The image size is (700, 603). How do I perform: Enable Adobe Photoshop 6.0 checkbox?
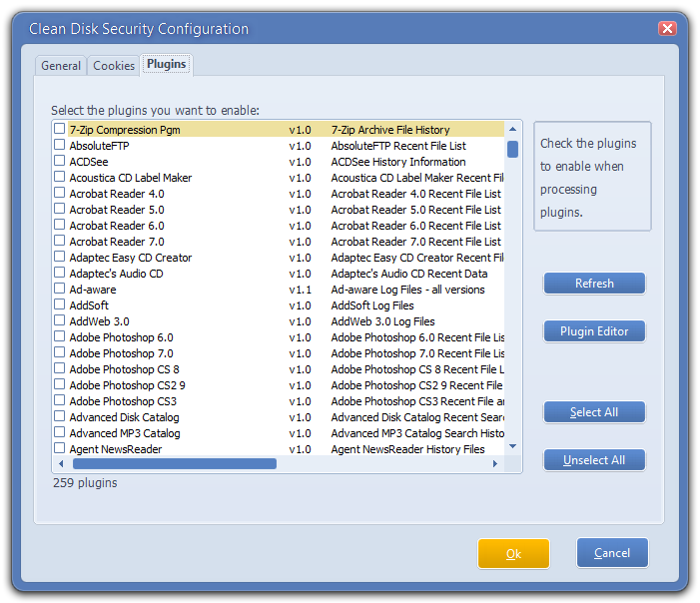point(59,337)
